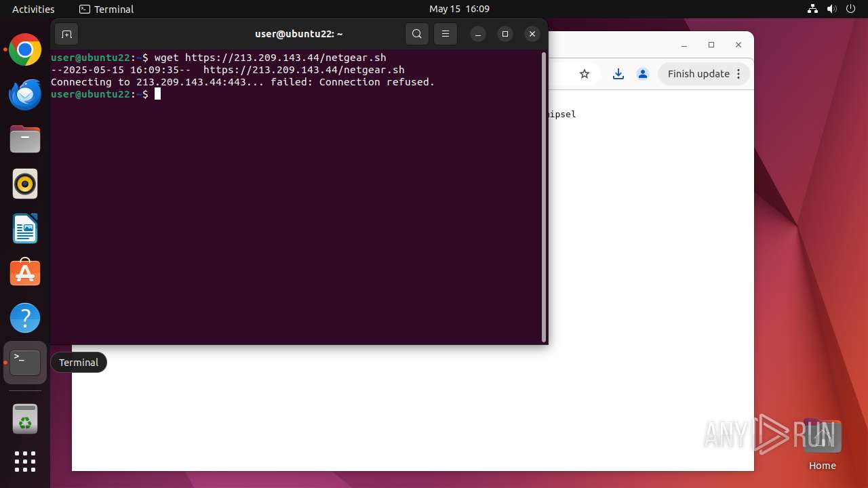
Task: Open the Files manager from the dock
Action: (25, 140)
